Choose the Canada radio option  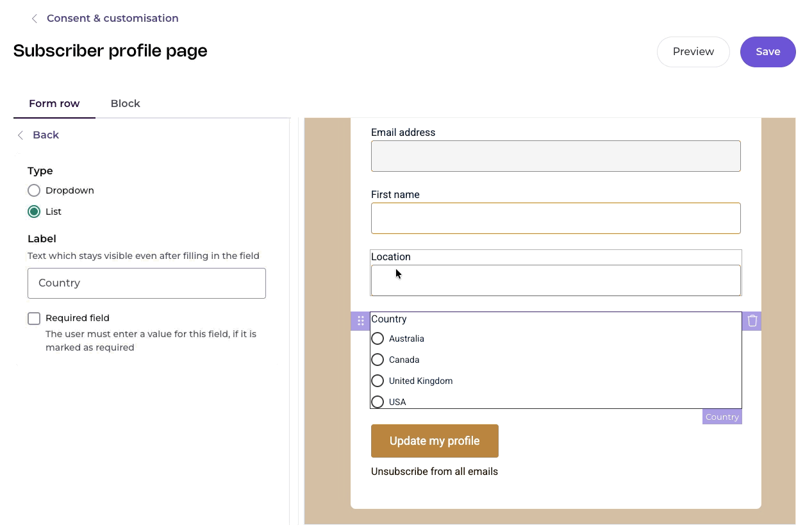tap(378, 360)
